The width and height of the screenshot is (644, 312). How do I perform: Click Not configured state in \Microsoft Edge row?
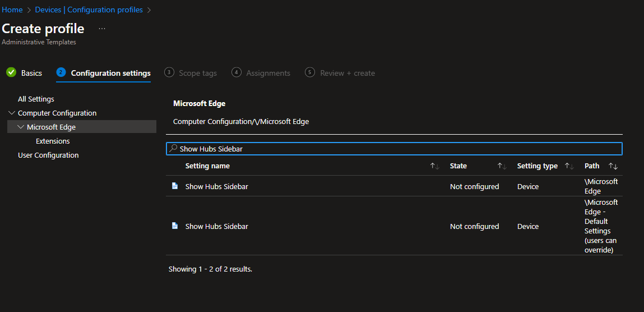[474, 187]
